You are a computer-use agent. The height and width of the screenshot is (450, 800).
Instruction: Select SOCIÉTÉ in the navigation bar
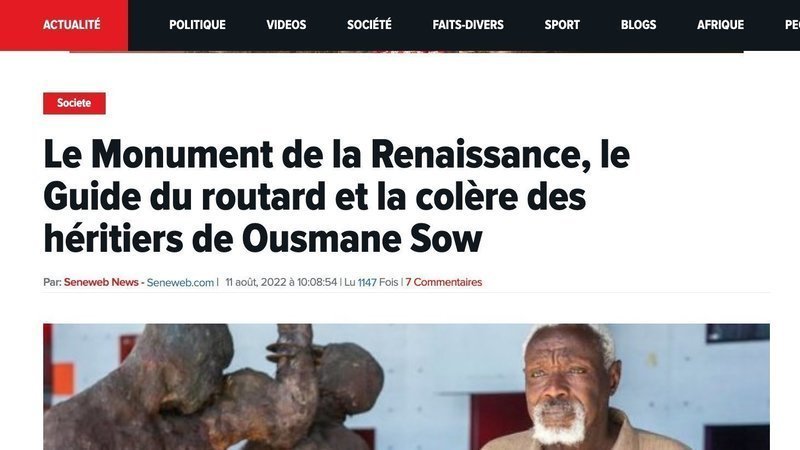(x=369, y=25)
